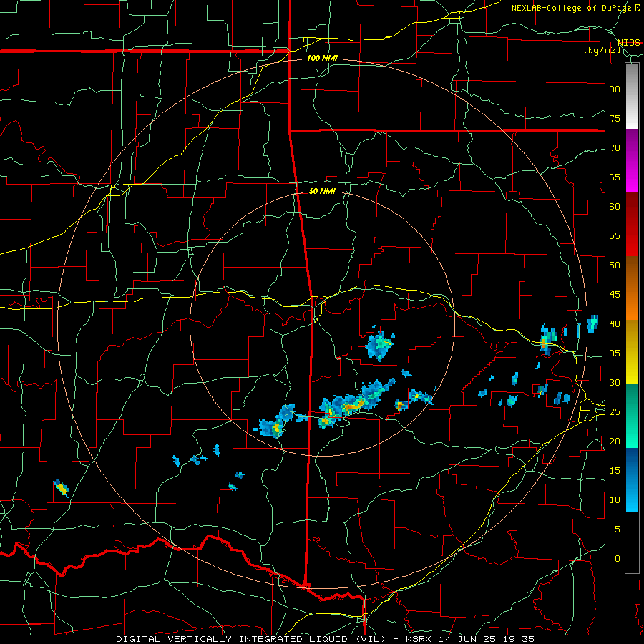Select the brown-orange segment of the color scale
Screen dimensions: 644x644
[632, 288]
